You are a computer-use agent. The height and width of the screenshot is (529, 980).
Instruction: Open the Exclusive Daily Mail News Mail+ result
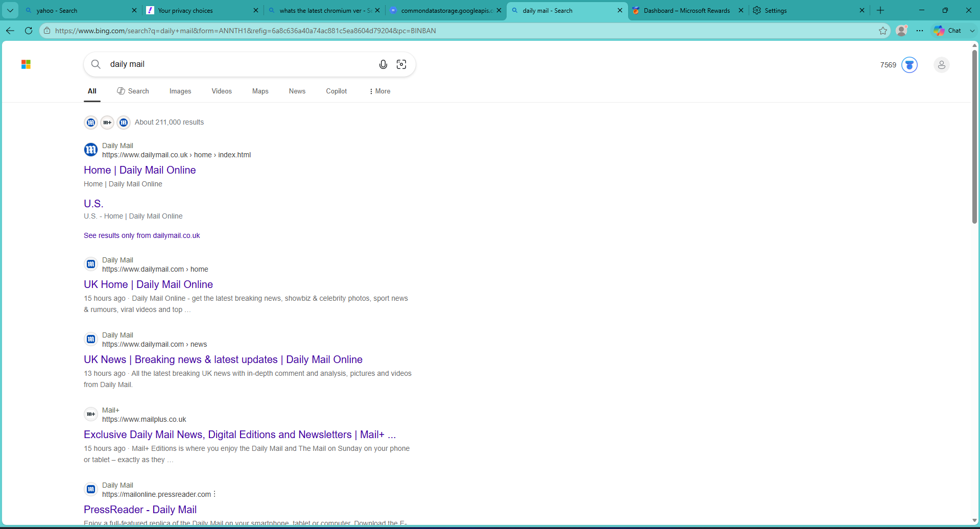pyautogui.click(x=240, y=435)
